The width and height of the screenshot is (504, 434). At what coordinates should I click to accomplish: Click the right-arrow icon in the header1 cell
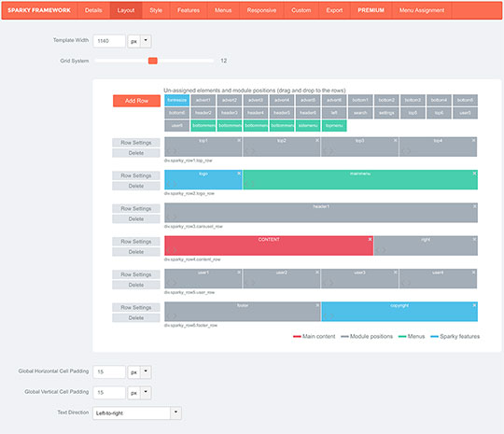click(175, 217)
